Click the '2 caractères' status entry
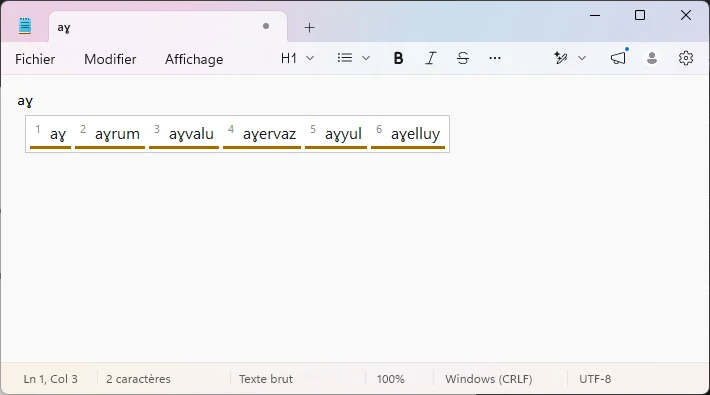Viewport: 710px width, 395px height. (138, 379)
